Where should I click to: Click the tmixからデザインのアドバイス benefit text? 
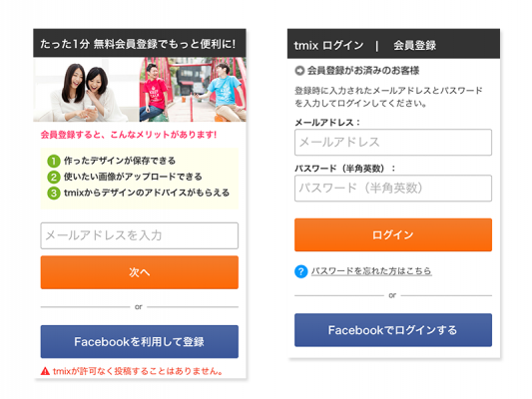click(147, 193)
